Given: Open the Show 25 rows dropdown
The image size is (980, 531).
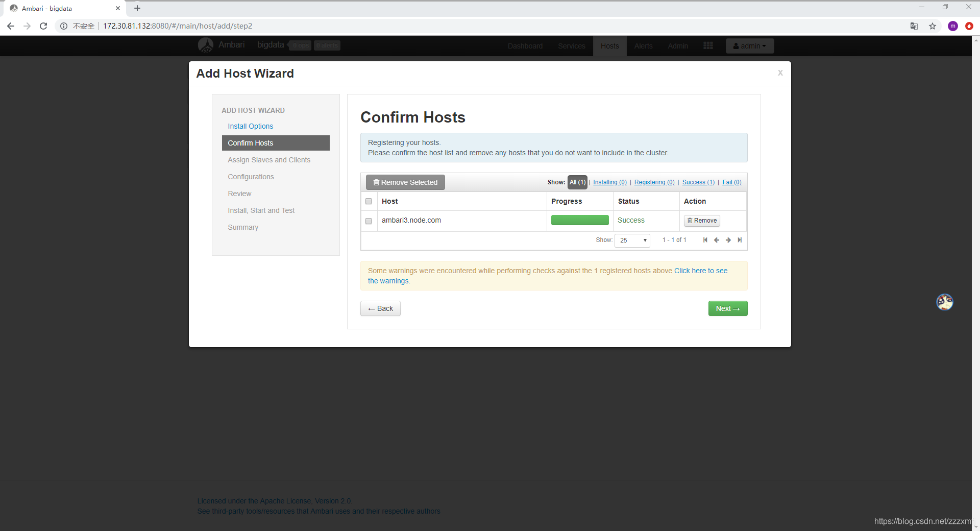Looking at the screenshot, I should point(632,240).
